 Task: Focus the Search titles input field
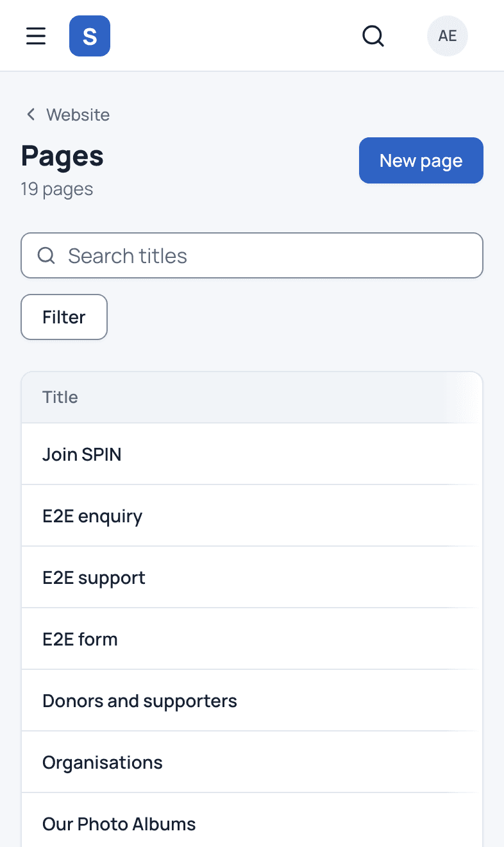[x=252, y=255]
